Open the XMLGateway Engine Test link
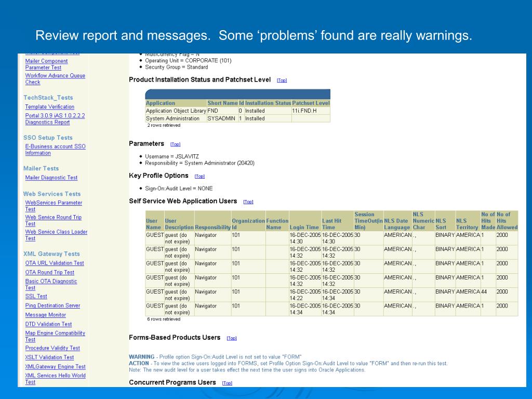The image size is (532, 399). pyautogui.click(x=55, y=366)
